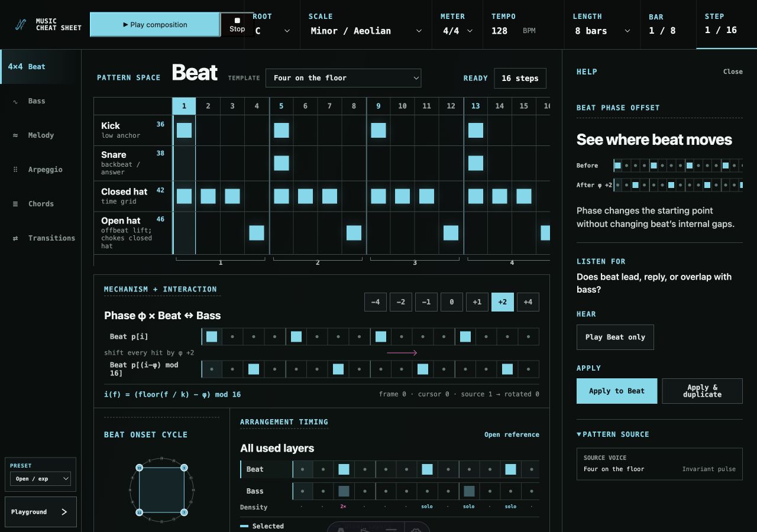
Task: Open the Preset Open / exp dropdown
Action: pos(41,479)
